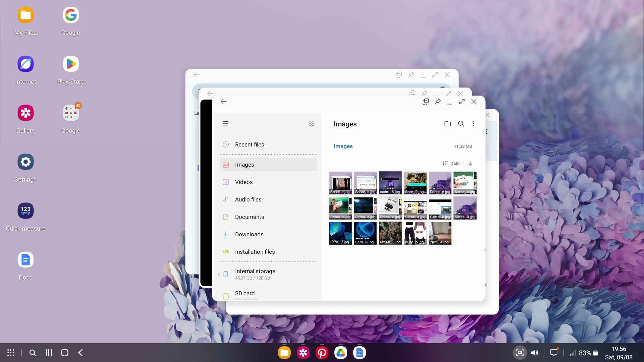Viewport: 644px width, 362px height.
Task: Search within Images using magnifier icon
Action: click(461, 124)
